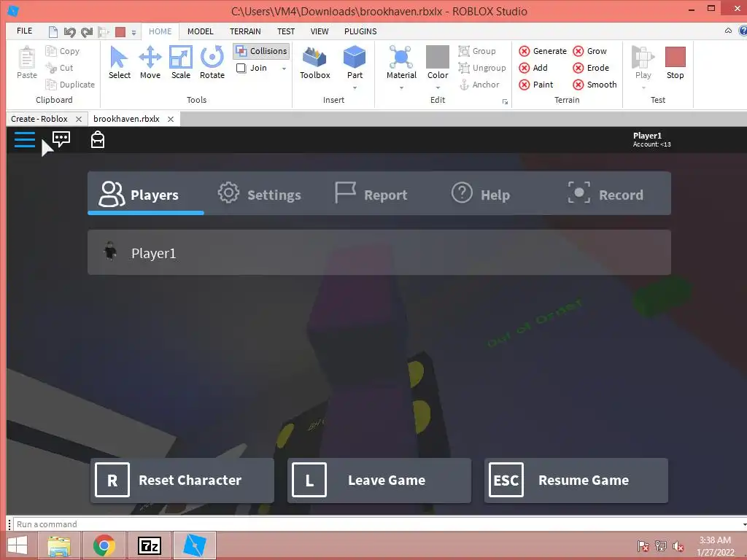The height and width of the screenshot is (560, 747).
Task: Ungroup the selected objects
Action: pos(482,68)
